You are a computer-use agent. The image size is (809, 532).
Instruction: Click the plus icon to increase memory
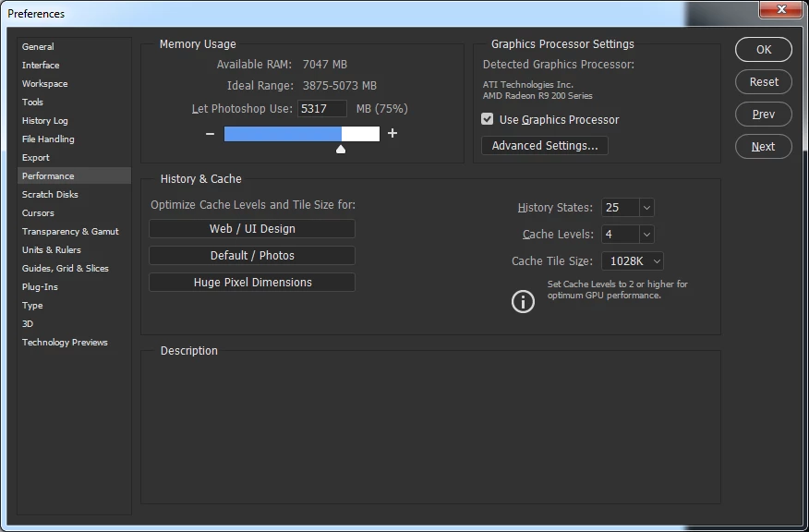[392, 133]
